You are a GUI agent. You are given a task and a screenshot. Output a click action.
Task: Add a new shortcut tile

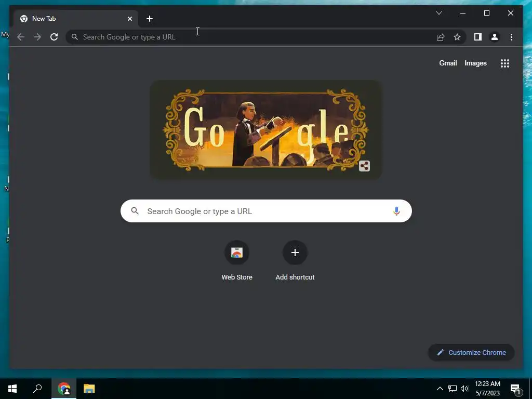click(295, 261)
